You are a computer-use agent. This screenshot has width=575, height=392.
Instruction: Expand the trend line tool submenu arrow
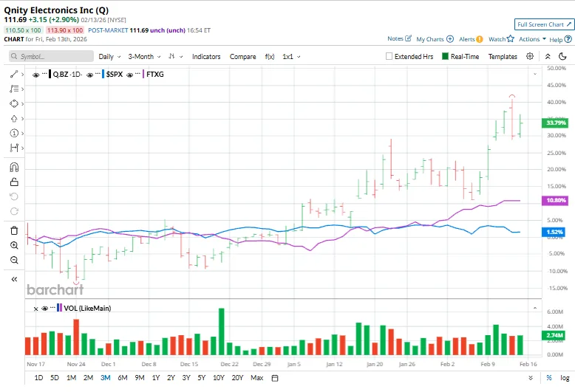click(23, 75)
